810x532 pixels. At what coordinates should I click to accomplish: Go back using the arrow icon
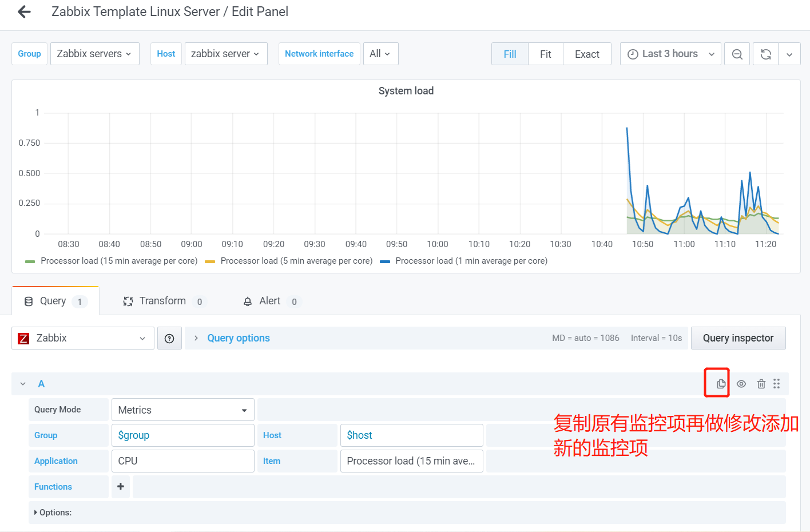[24, 11]
